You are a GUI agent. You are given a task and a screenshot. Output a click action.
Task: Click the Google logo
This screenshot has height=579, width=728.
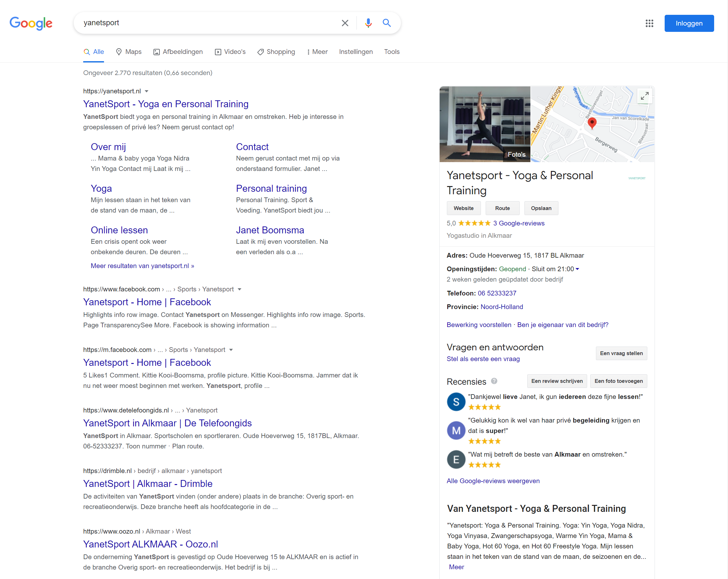(x=31, y=23)
